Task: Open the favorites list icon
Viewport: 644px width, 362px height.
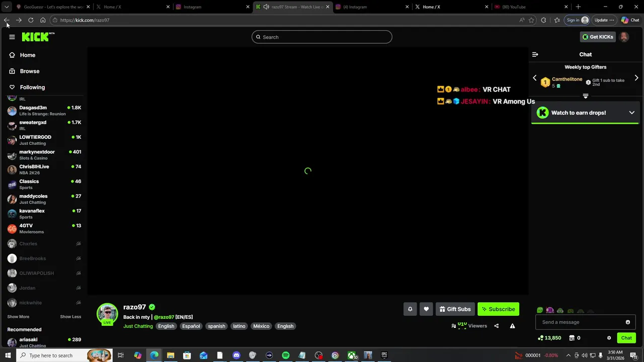Action: click(x=557, y=20)
